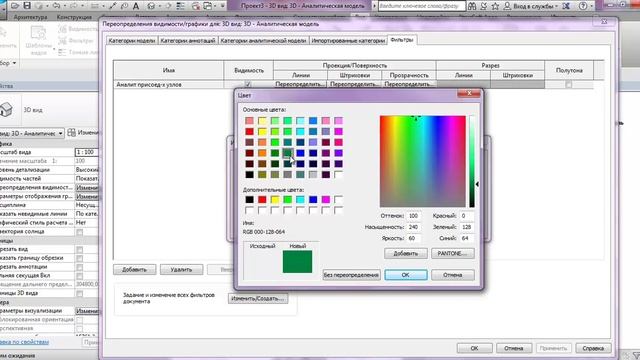Click the Зеленый value field
The width and height of the screenshot is (640, 360).
(x=467, y=227)
